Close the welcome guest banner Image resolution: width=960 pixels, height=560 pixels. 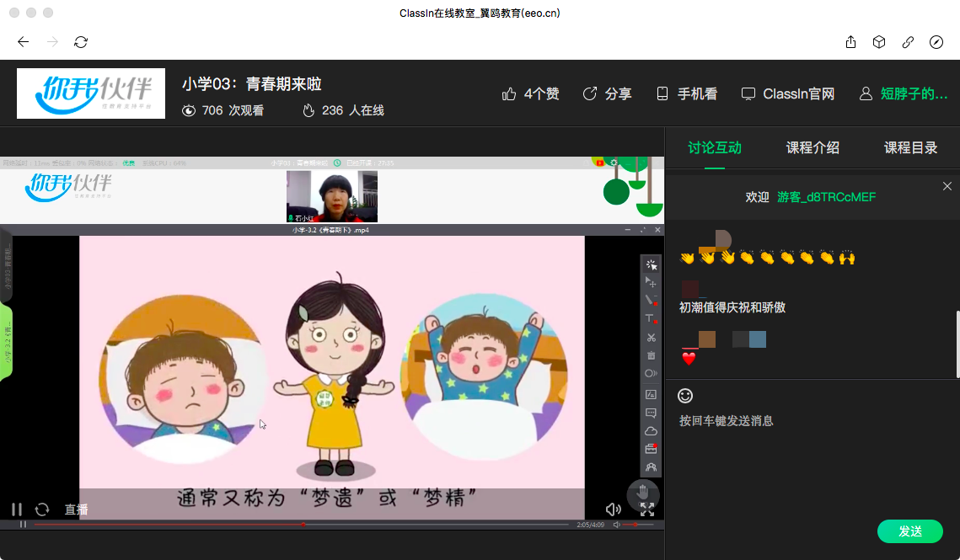[x=947, y=186]
